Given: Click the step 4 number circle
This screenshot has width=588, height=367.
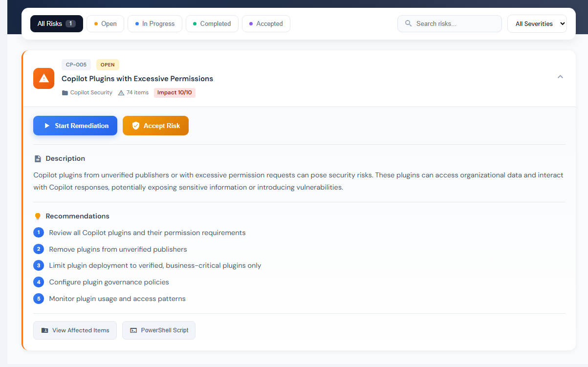Looking at the screenshot, I should coord(39,282).
